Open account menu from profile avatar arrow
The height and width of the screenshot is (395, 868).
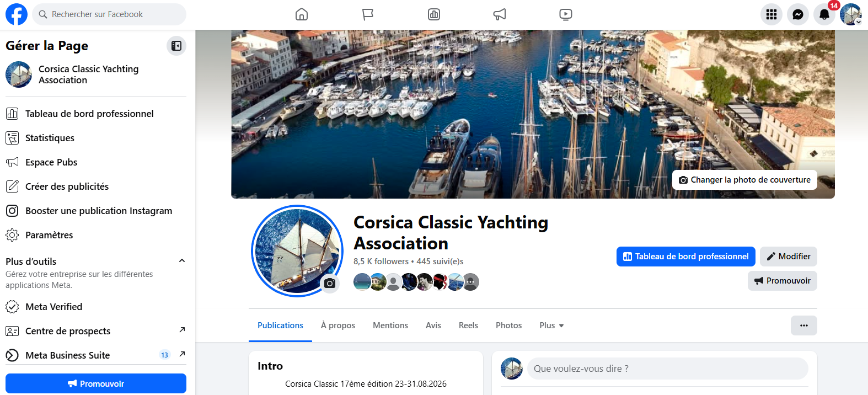859,22
